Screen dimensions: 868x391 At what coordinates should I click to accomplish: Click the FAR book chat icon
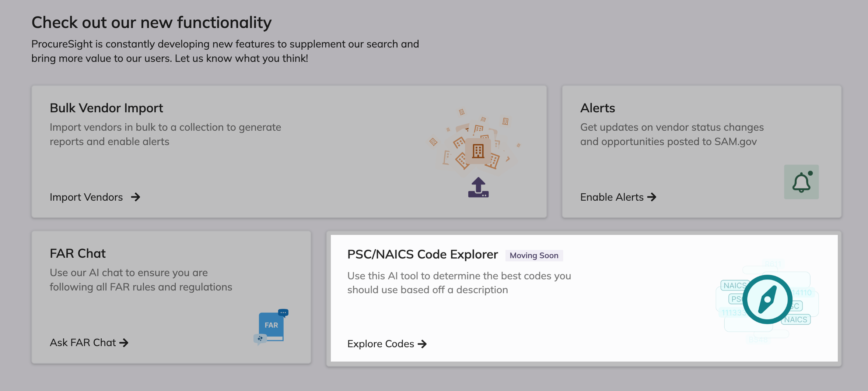[x=271, y=327]
